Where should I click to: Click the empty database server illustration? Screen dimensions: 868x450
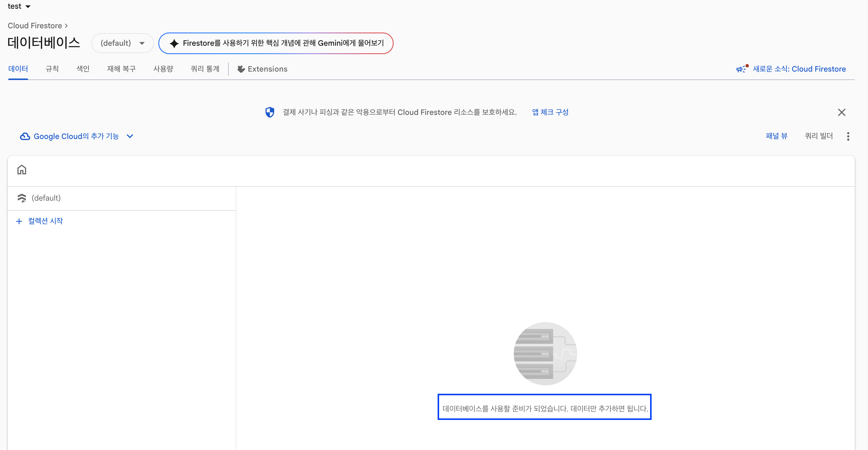[x=545, y=354]
